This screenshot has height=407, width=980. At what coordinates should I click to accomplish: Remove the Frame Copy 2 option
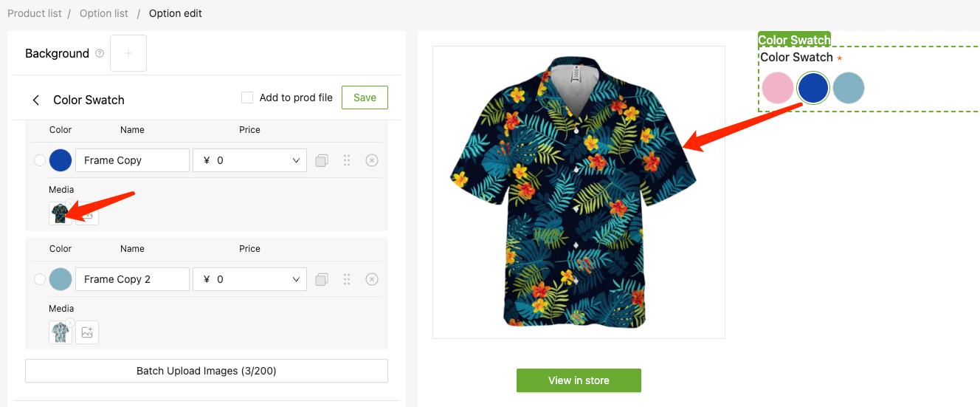(x=372, y=279)
